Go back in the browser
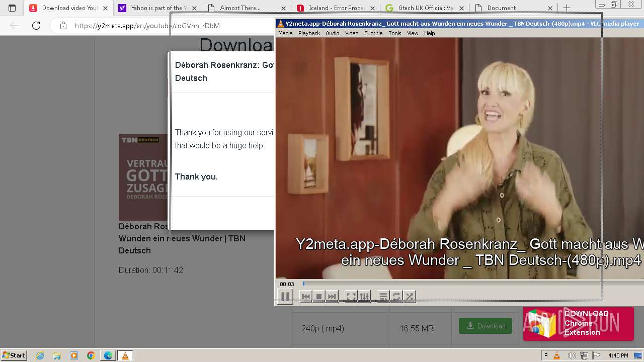Viewport: 644px width, 362px height. 14,26
